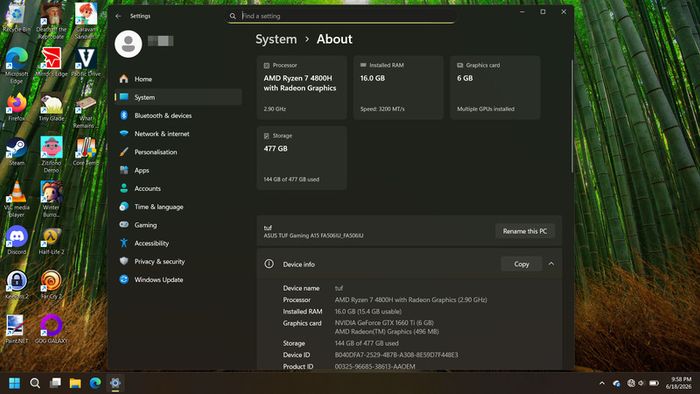Open the Apps settings category
Screen dimensions: 700x394
click(x=178, y=170)
